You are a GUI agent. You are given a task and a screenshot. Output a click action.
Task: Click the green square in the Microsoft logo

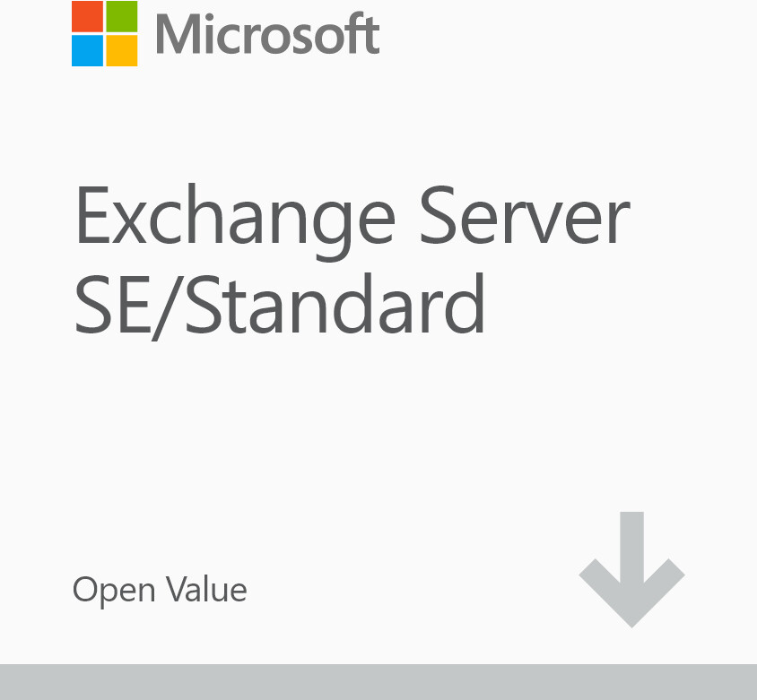[122, 16]
